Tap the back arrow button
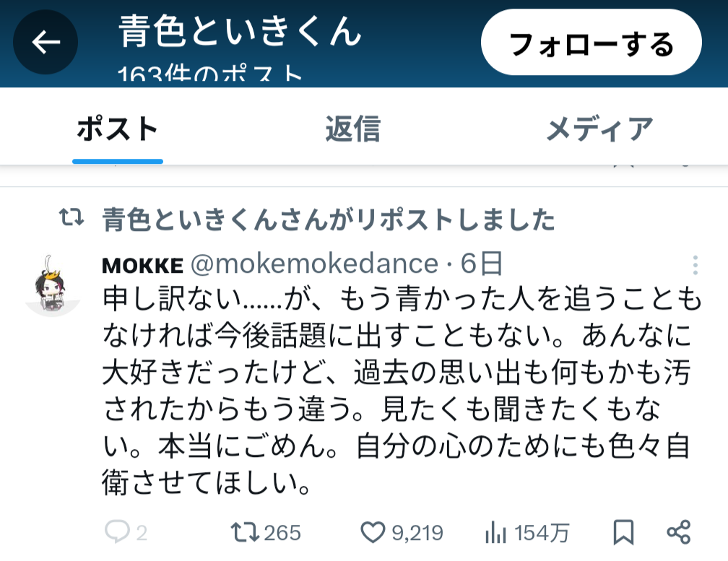The image size is (728, 561). coord(45,43)
